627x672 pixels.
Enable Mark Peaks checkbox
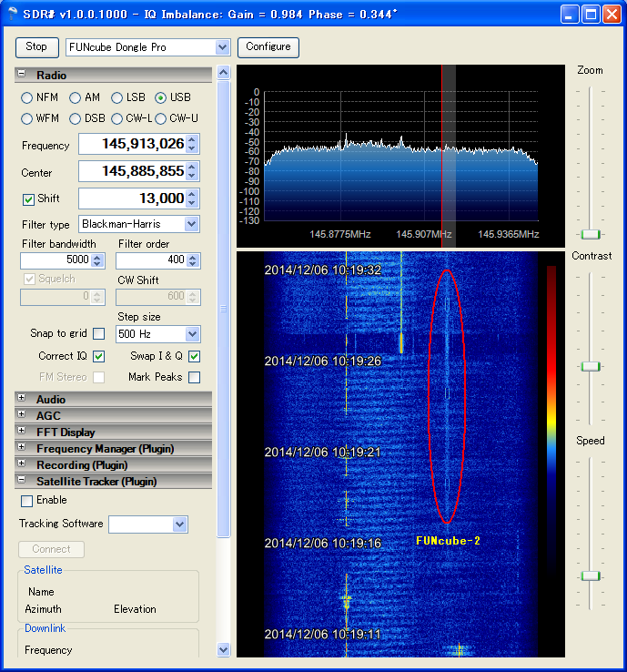(195, 378)
